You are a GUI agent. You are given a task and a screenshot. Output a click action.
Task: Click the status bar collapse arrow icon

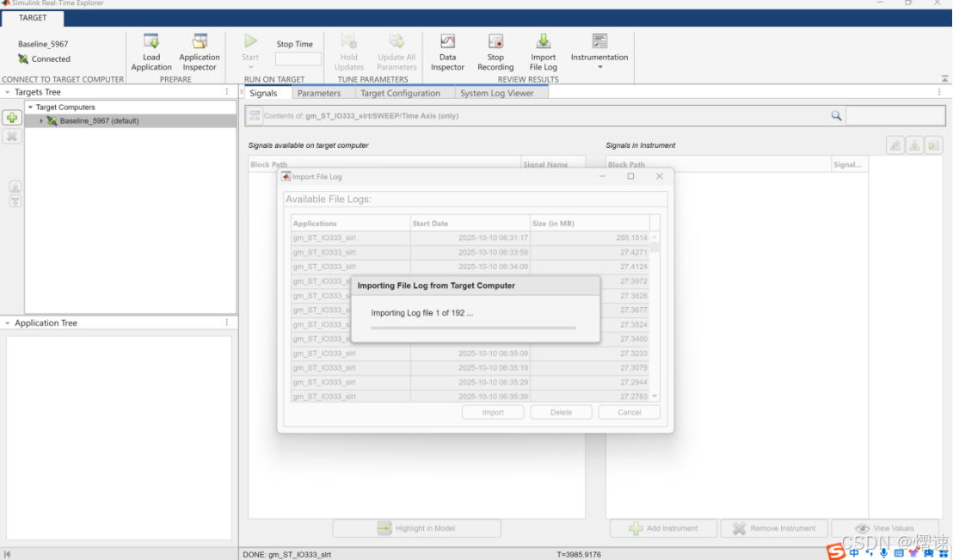[x=7, y=555]
